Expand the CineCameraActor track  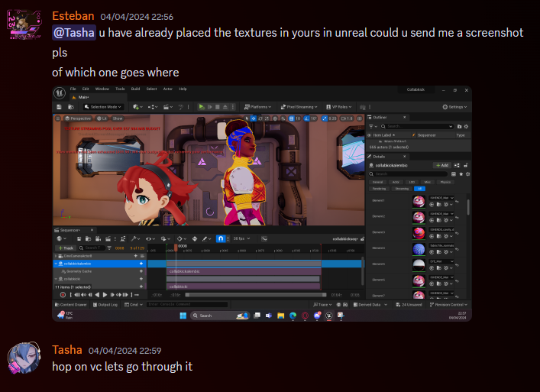point(56,256)
